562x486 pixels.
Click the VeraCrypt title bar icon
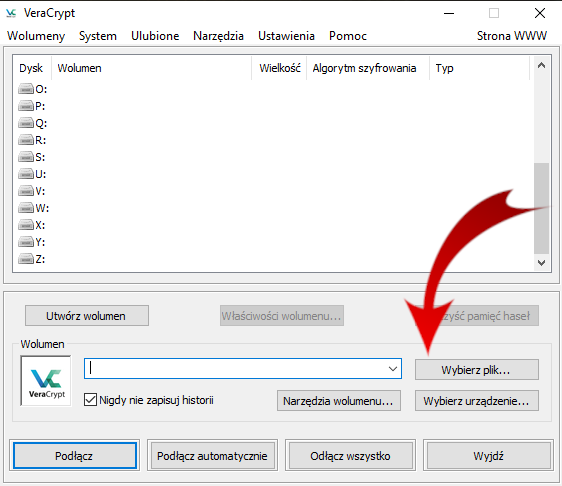(x=11, y=13)
